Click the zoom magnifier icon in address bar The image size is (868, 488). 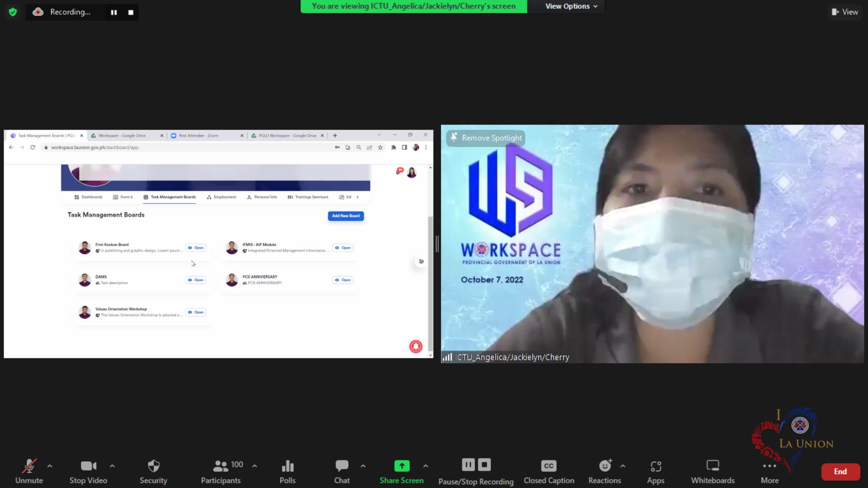359,147
